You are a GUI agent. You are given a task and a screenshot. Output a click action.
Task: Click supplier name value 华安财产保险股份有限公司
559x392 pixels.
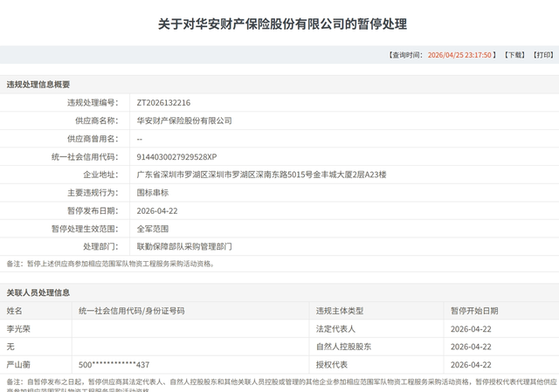(x=184, y=120)
